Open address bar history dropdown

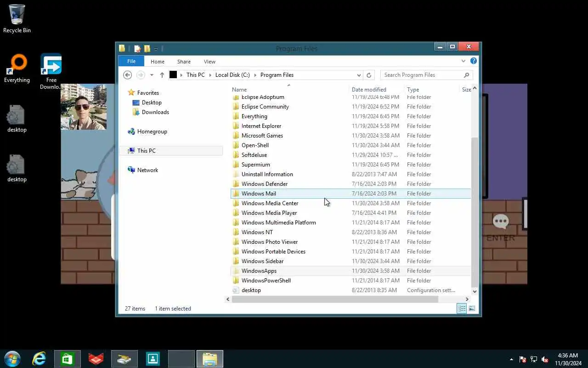pyautogui.click(x=359, y=75)
